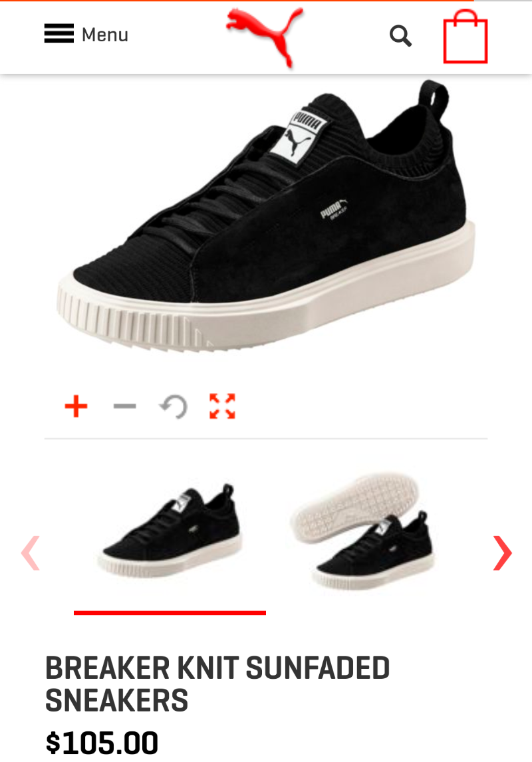The width and height of the screenshot is (532, 762).
Task: Go home via the red Puma logo
Action: 265,37
